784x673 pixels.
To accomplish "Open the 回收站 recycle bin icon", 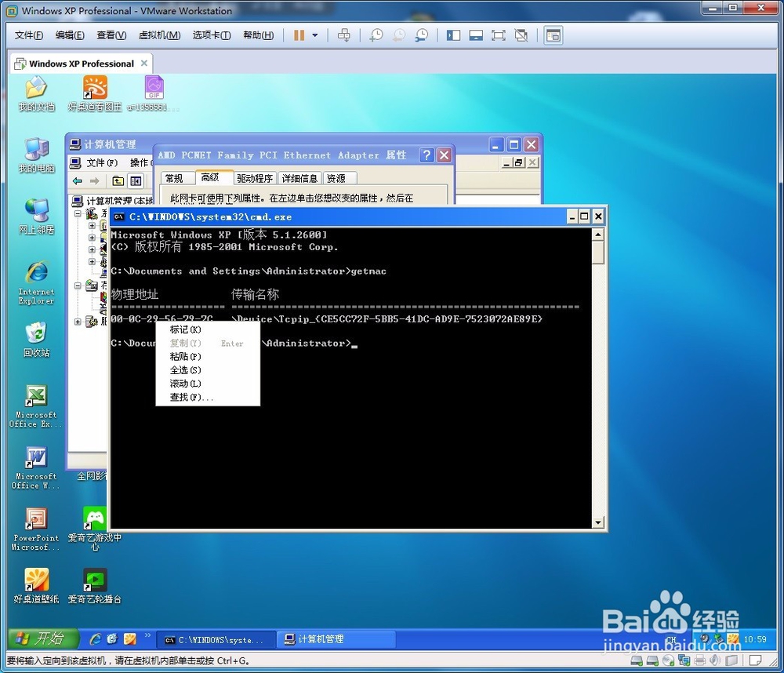I will [36, 340].
